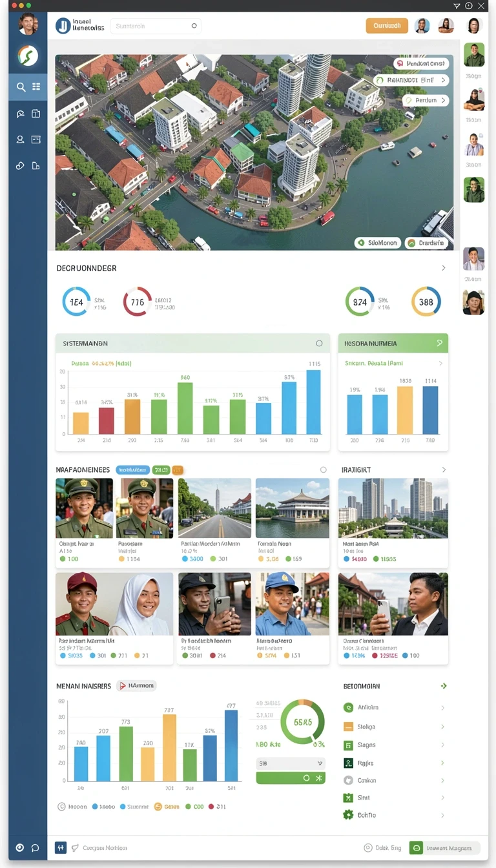Viewport: 496px width, 868px height.
Task: Select the green tag pill beside NRAPAONIENEES
Action: (161, 470)
